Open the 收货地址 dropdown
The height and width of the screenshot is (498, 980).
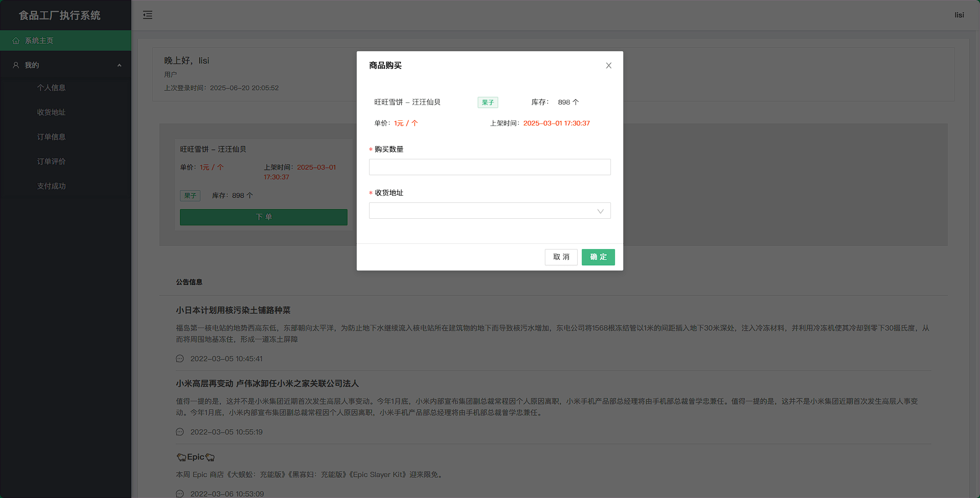point(489,211)
